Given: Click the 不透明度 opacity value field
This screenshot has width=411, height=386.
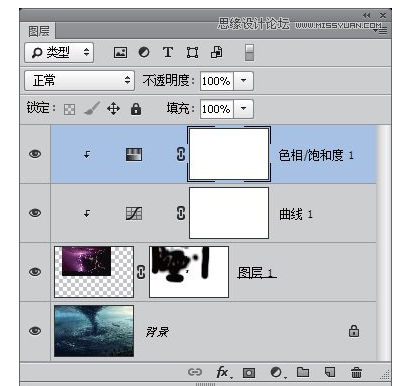Looking at the screenshot, I should coord(217,81).
